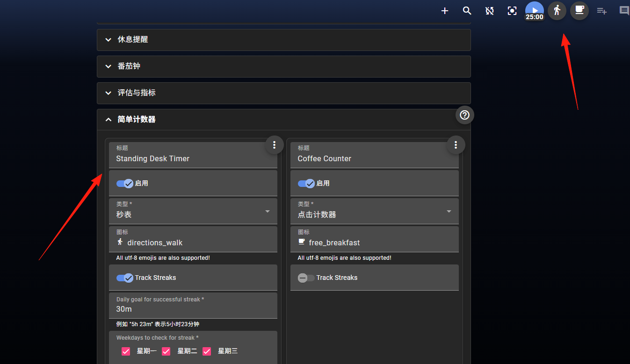
Task: Open the add note playlist icon
Action: tap(602, 10)
